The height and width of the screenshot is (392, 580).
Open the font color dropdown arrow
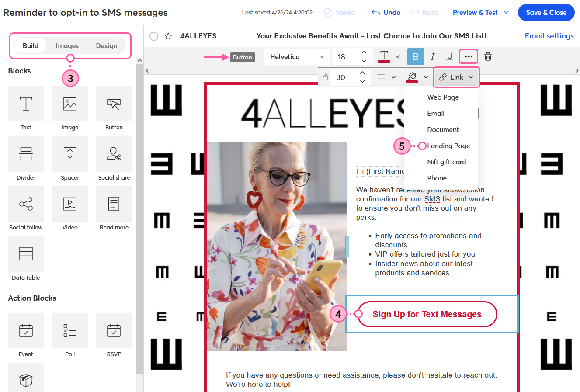tap(398, 56)
